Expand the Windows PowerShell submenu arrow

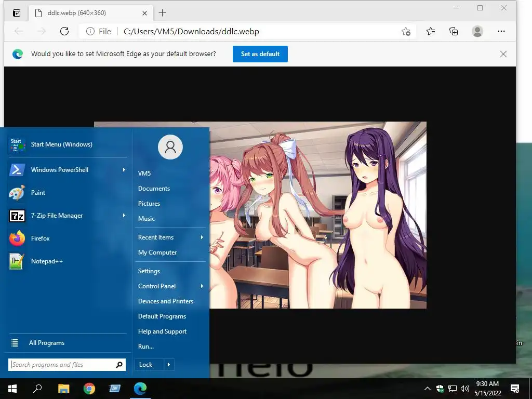(x=124, y=170)
